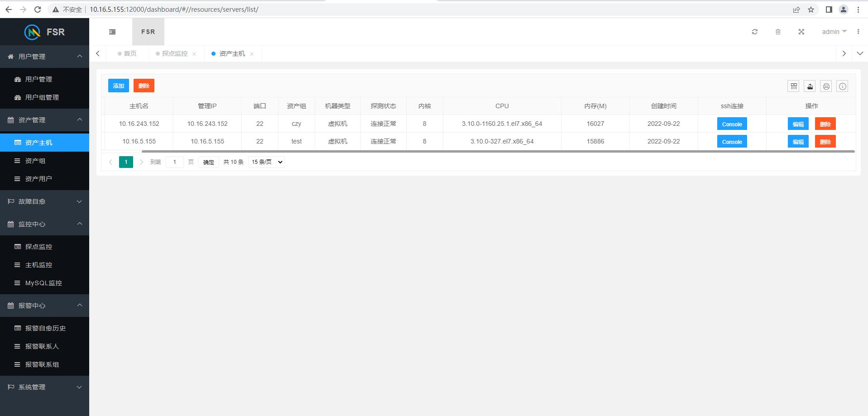
Task: Open the browser side panel icon
Action: point(829,9)
